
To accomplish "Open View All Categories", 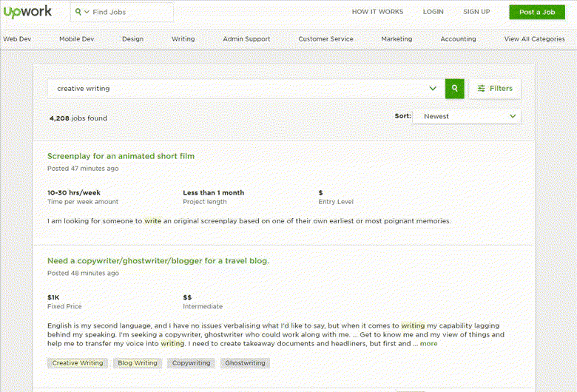I will [534, 39].
